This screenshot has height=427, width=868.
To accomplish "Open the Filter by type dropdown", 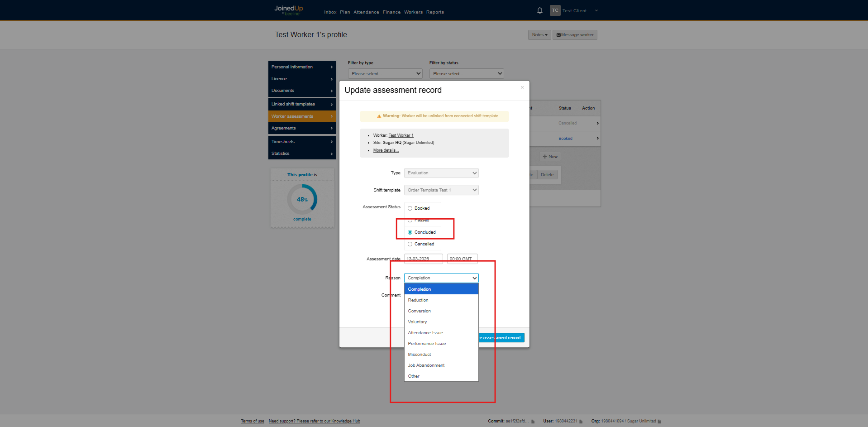I will [x=385, y=73].
